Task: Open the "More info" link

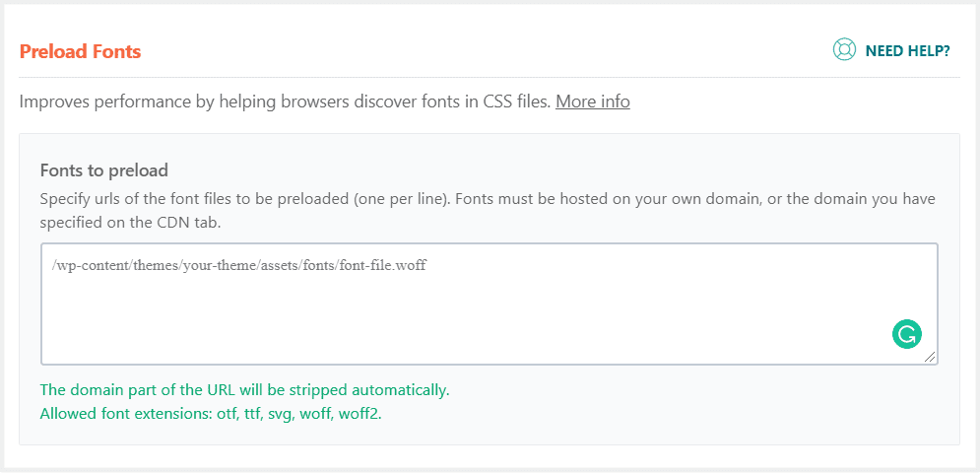Action: point(593,101)
